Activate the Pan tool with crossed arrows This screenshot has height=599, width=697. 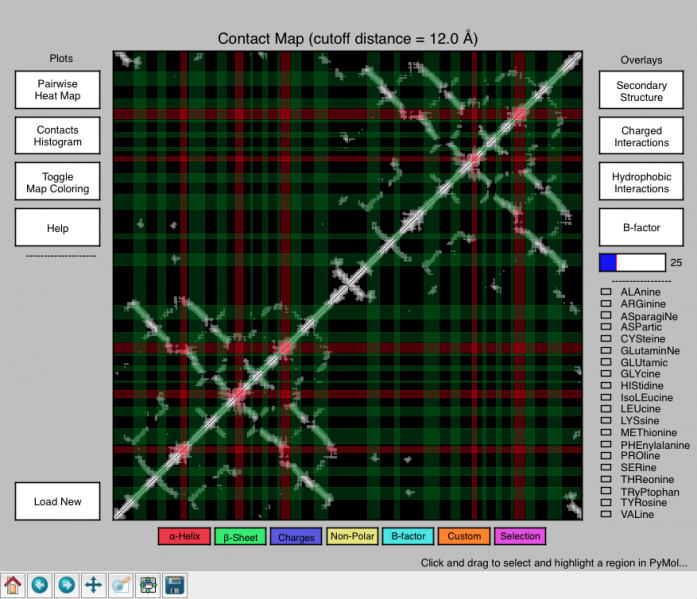(93, 584)
